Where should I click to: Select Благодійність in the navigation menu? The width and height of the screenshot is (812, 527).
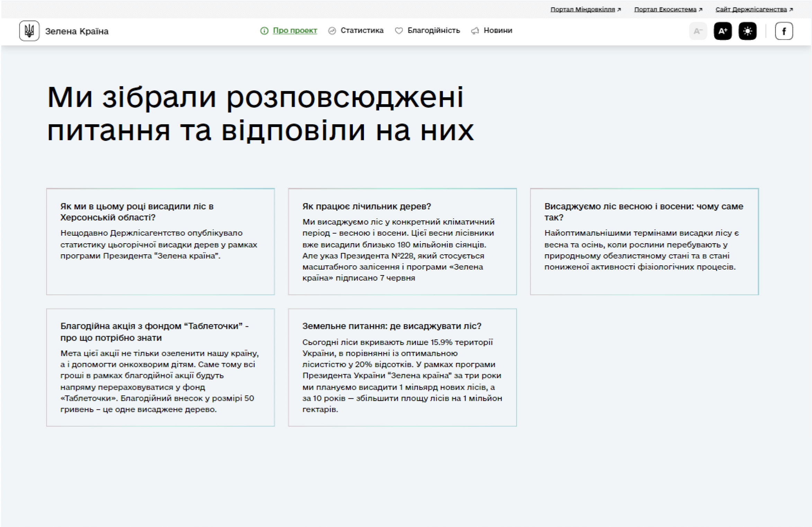click(434, 31)
